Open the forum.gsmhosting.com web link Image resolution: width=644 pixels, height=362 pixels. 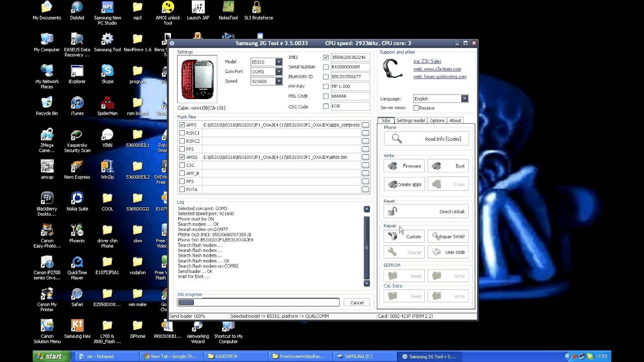tap(440, 77)
